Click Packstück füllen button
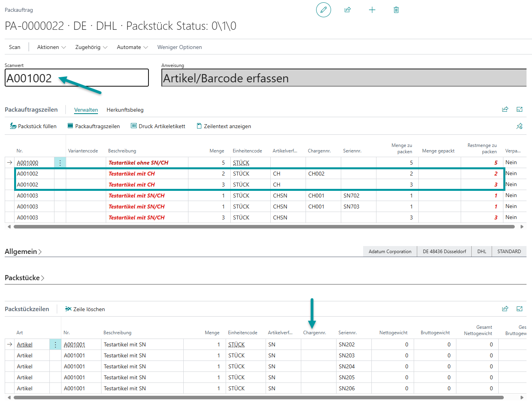This screenshot has width=532, height=404. (x=33, y=126)
